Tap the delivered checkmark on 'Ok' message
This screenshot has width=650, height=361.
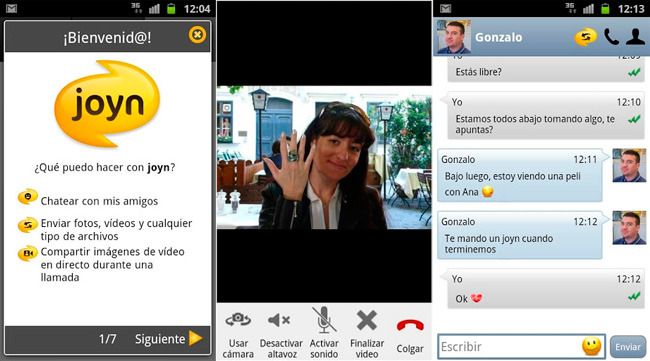point(634,296)
